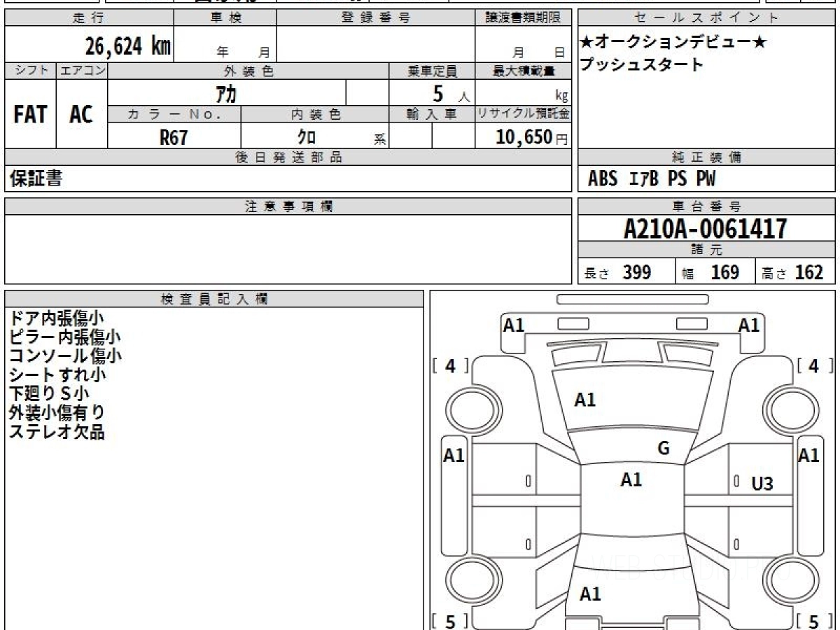The image size is (840, 630).
Task: Select the 登録番号 header
Action: pyautogui.click(x=375, y=18)
